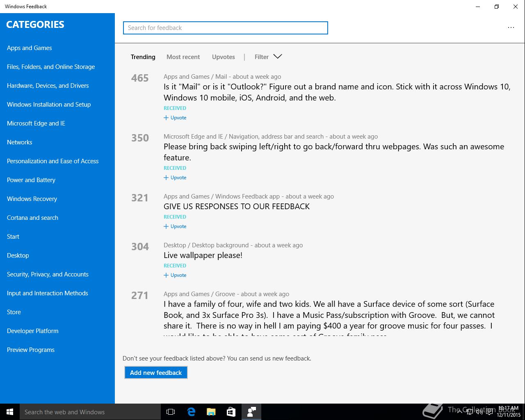This screenshot has width=525, height=420.
Task: Click the Filter label
Action: [x=262, y=57]
